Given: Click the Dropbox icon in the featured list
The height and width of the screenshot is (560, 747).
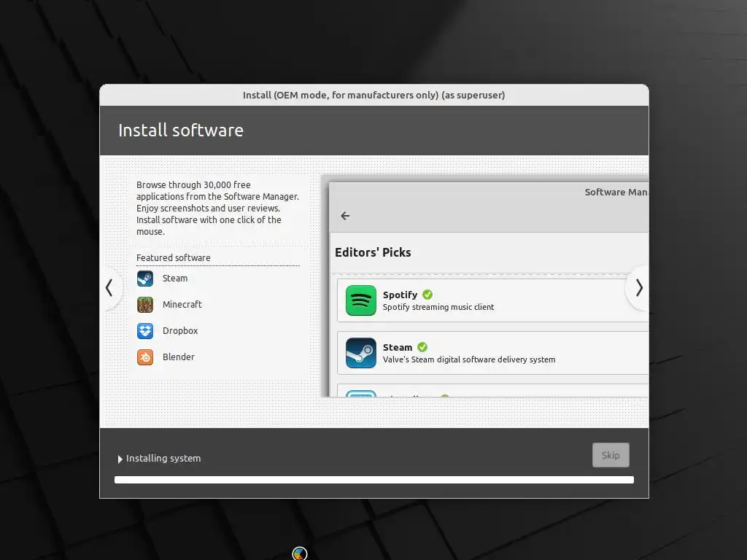Looking at the screenshot, I should click(x=145, y=331).
